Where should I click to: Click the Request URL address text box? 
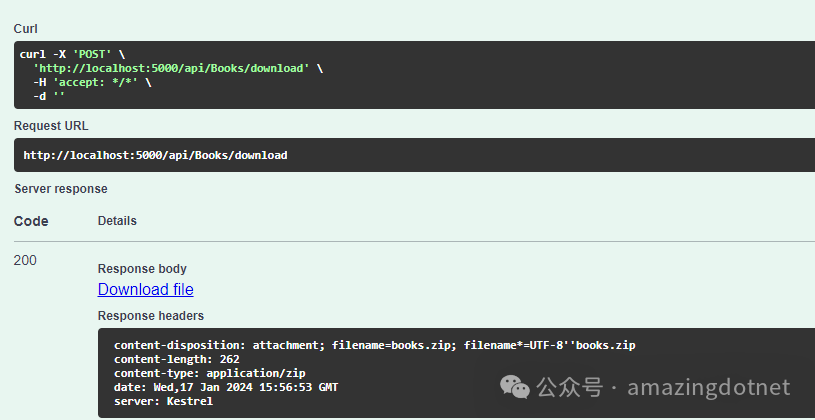[414, 155]
